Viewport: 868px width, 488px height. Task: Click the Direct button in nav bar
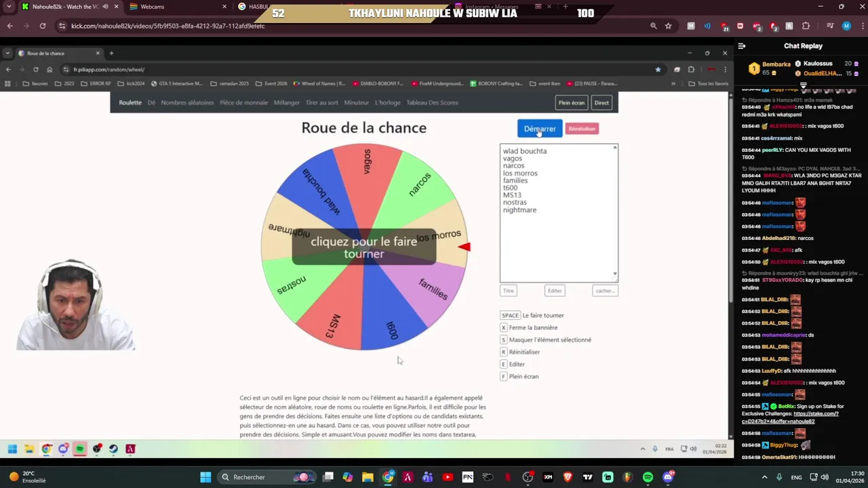(x=601, y=103)
